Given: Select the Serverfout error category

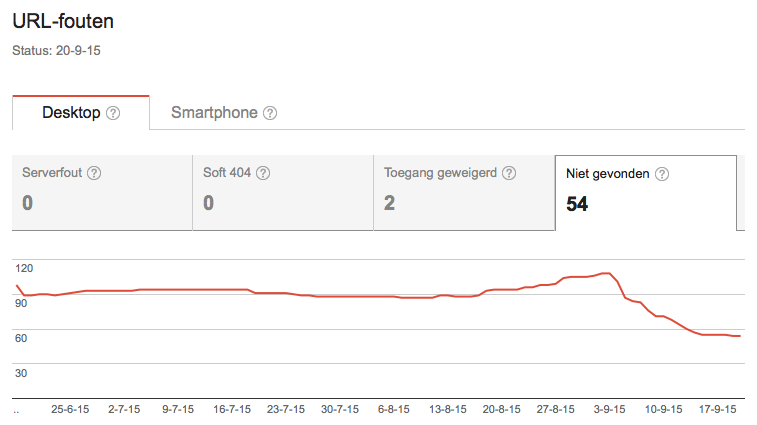Looking at the screenshot, I should point(101,193).
